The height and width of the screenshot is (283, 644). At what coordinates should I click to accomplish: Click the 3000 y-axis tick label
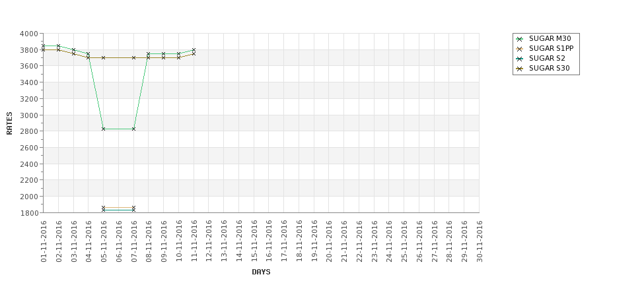[x=29, y=115]
